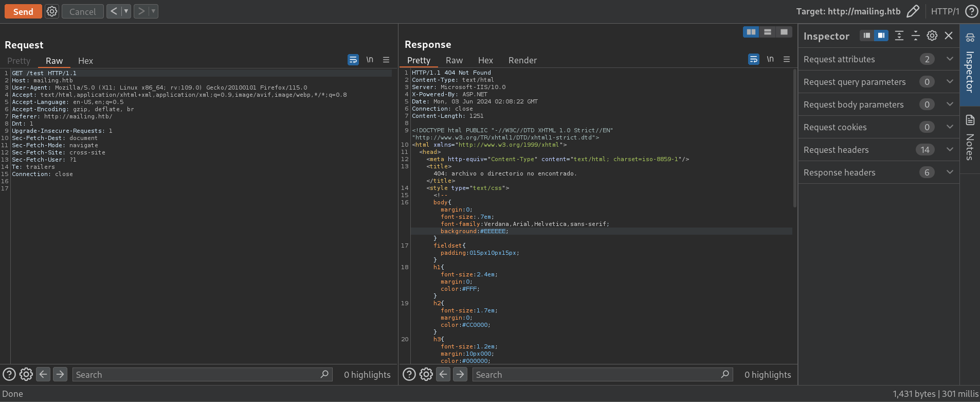Click the Cancel button
This screenshot has height=402, width=980.
click(82, 11)
